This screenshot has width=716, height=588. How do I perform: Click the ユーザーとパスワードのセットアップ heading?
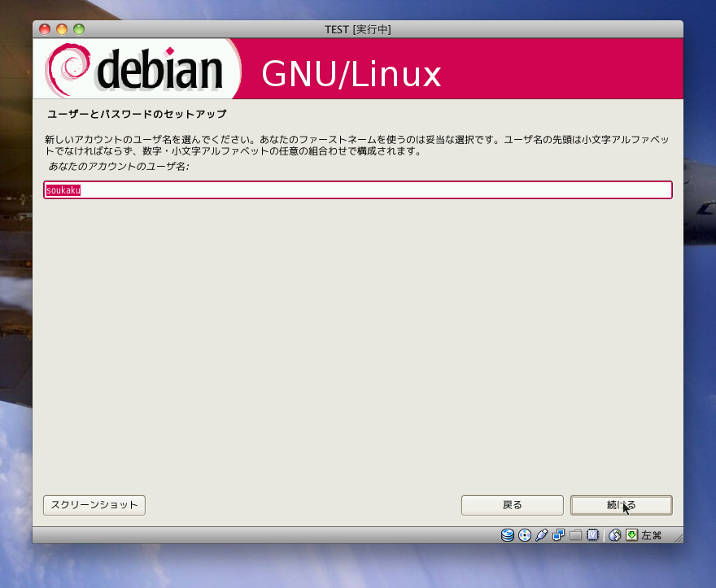tap(137, 114)
